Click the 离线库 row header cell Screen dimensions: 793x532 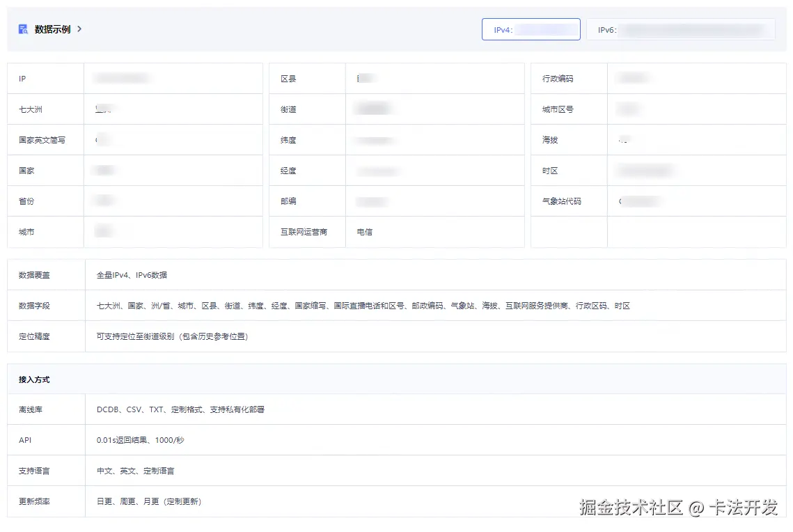click(29, 409)
